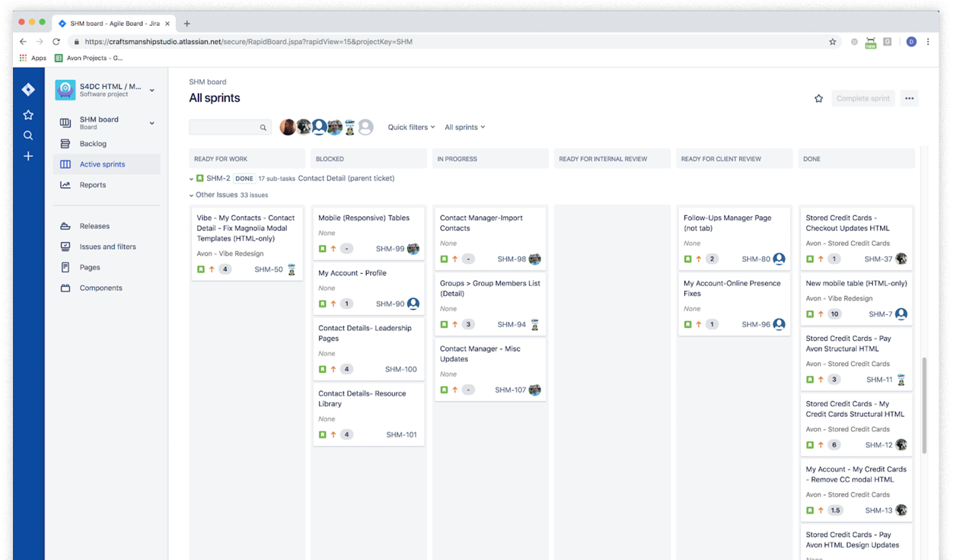
Task: Click the assignee avatar on SHM-7 card
Action: tap(901, 313)
